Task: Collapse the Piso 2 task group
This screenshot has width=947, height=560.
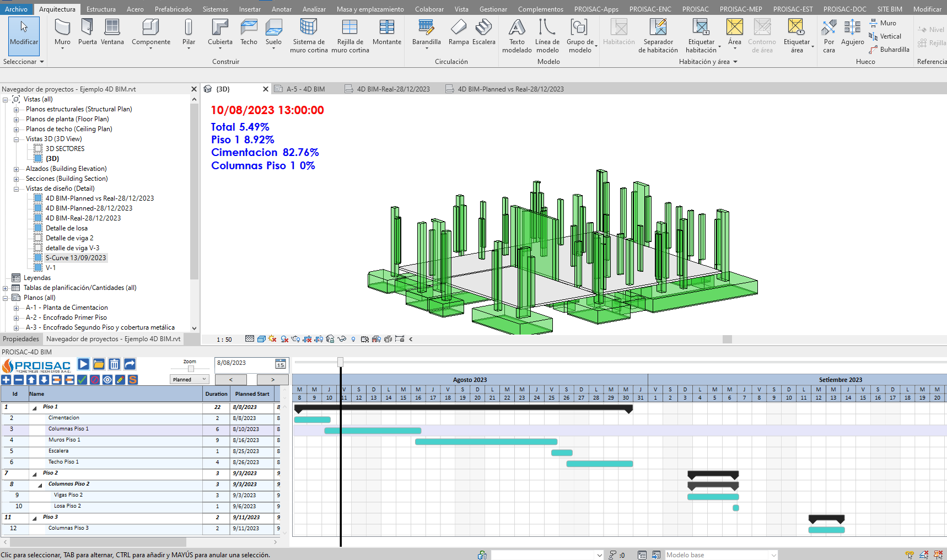Action: click(35, 474)
